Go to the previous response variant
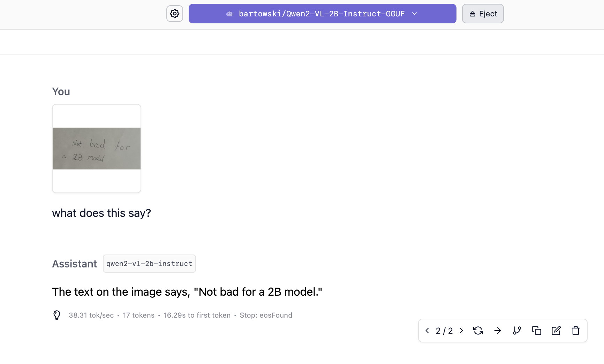 [427, 331]
